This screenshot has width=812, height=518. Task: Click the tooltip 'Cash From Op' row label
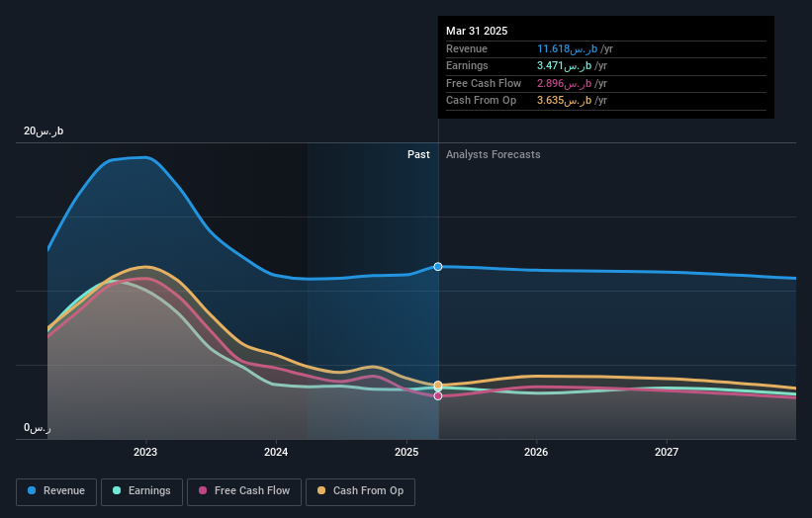tap(481, 101)
